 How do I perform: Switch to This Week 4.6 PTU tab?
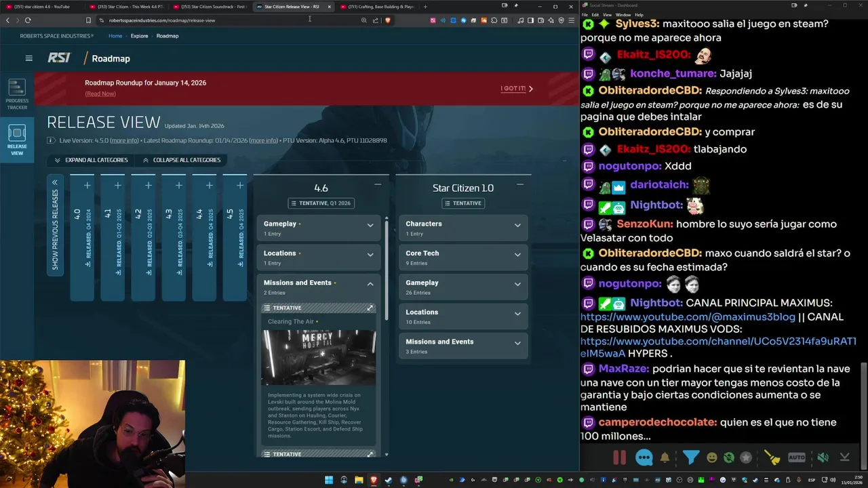point(126,7)
